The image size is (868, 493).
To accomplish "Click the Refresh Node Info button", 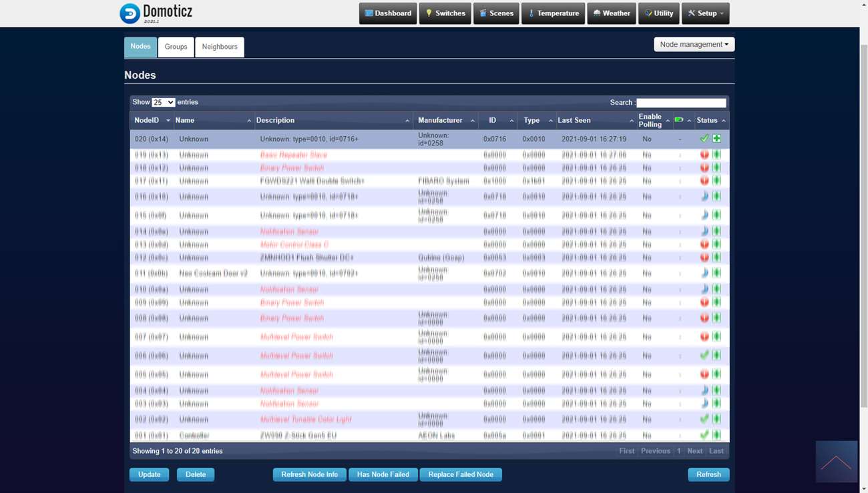I will tap(309, 475).
